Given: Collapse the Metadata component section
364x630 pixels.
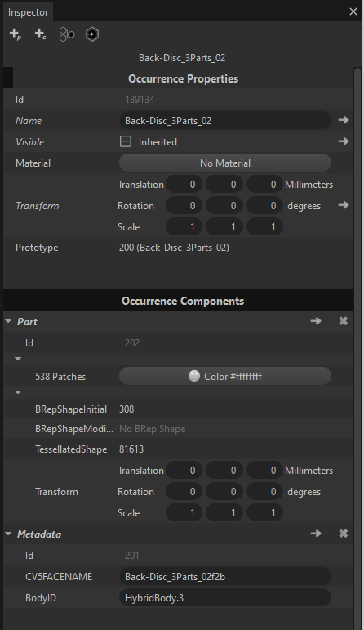Looking at the screenshot, I should pos(8,534).
